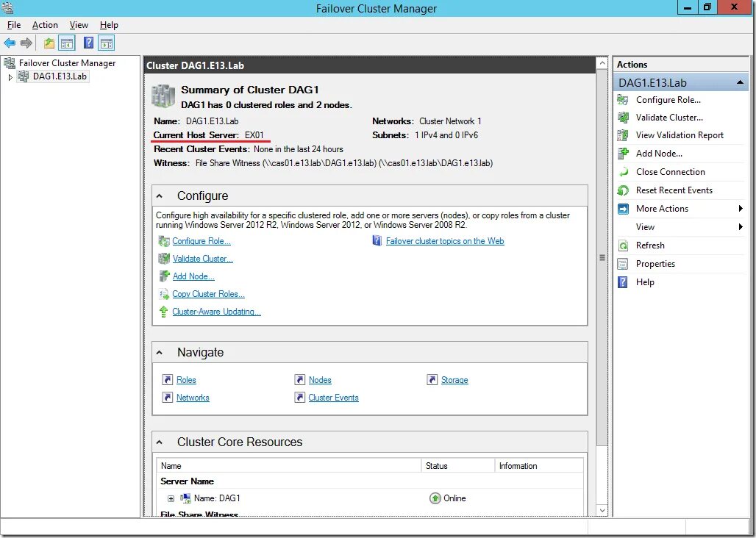
Task: Click the Reset Recent Events green icon
Action: point(623,190)
